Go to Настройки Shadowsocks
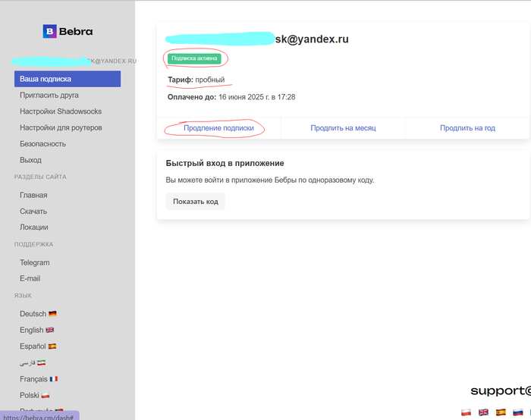Viewport: 531px width, 420px height. click(x=60, y=111)
